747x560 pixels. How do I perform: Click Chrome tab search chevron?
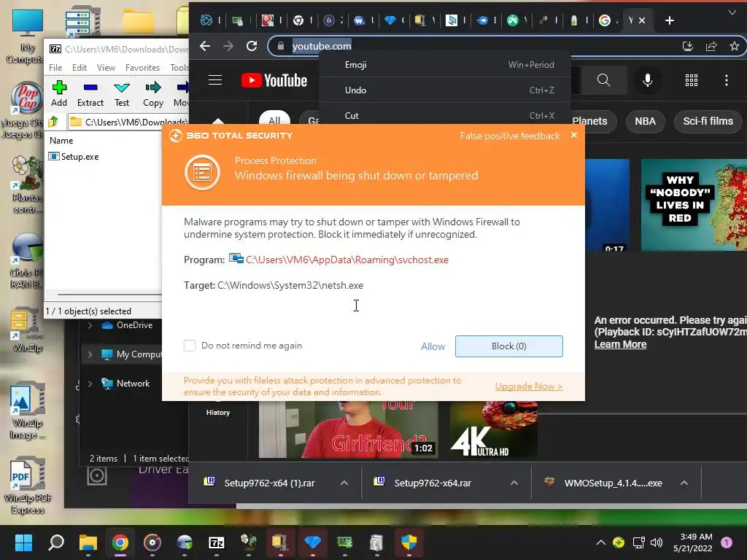pos(732,12)
